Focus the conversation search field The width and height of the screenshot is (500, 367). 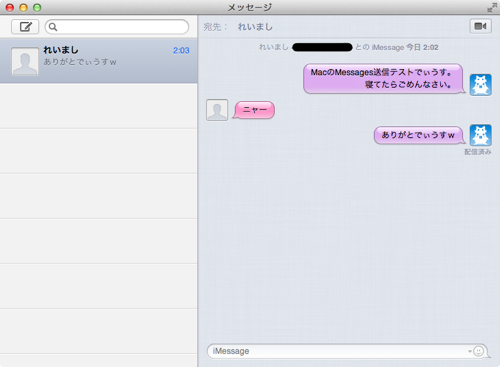tap(117, 27)
